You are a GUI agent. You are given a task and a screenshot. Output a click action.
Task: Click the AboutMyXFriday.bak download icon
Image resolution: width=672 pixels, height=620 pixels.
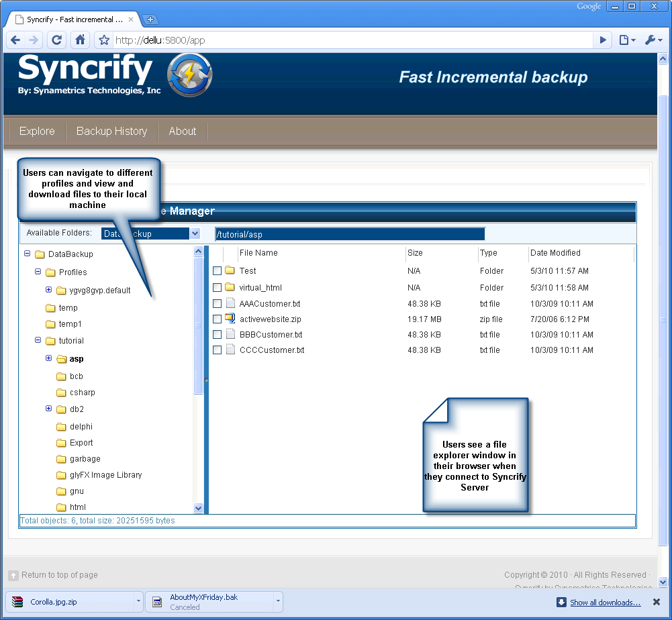click(x=157, y=602)
